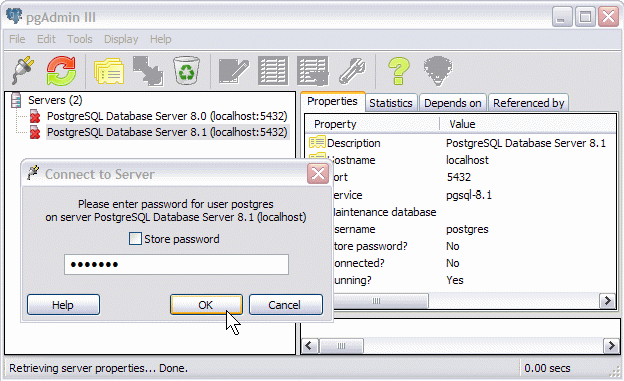This screenshot has width=624, height=381.
Task: Click the 'postgres' username value
Action: (467, 229)
